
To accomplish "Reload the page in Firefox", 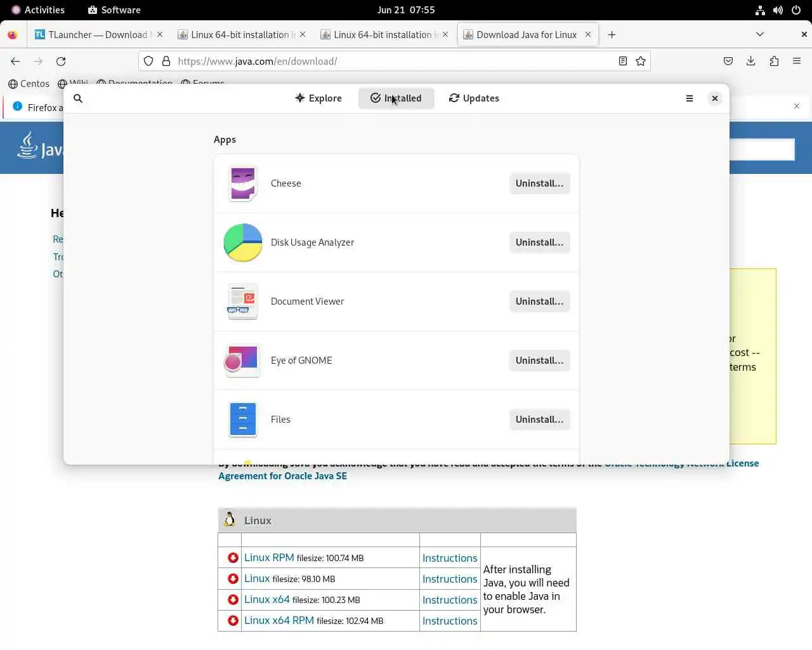I will pyautogui.click(x=61, y=61).
